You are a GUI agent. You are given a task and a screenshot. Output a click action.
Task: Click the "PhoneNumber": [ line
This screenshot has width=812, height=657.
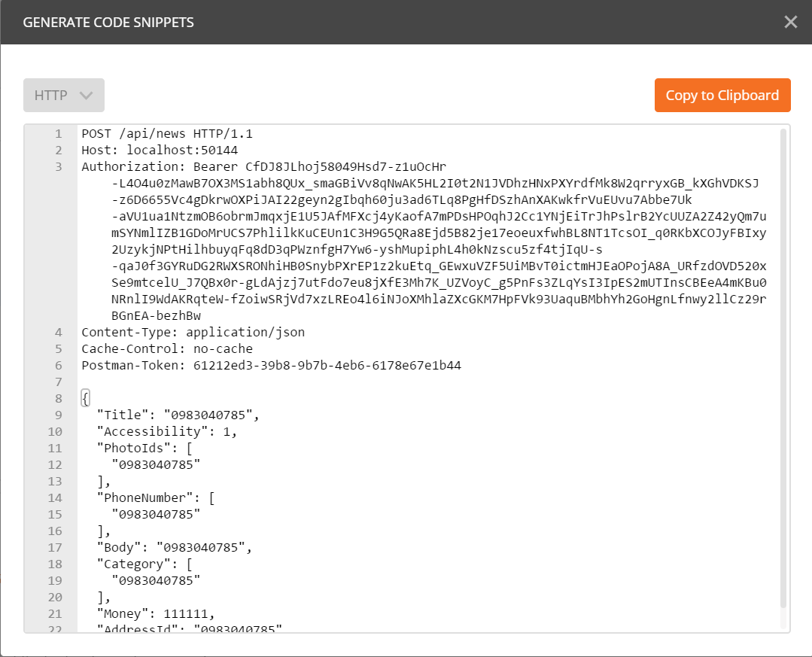coord(155,498)
